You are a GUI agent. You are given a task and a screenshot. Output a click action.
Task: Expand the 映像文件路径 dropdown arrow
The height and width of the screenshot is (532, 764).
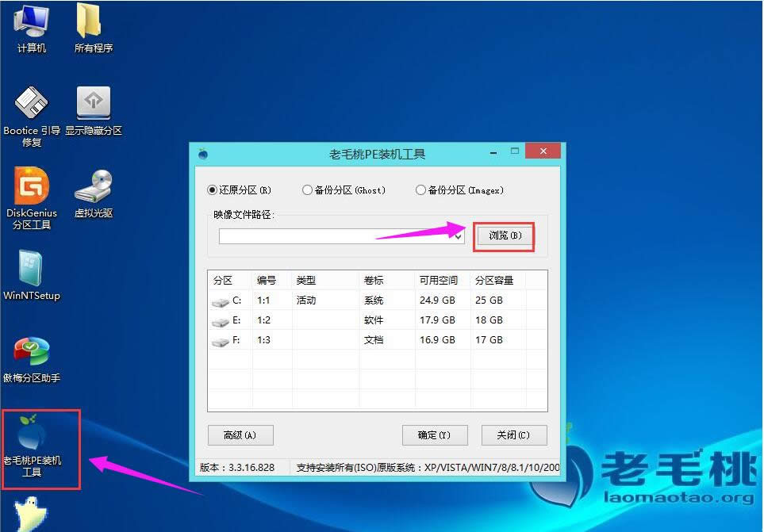(458, 237)
